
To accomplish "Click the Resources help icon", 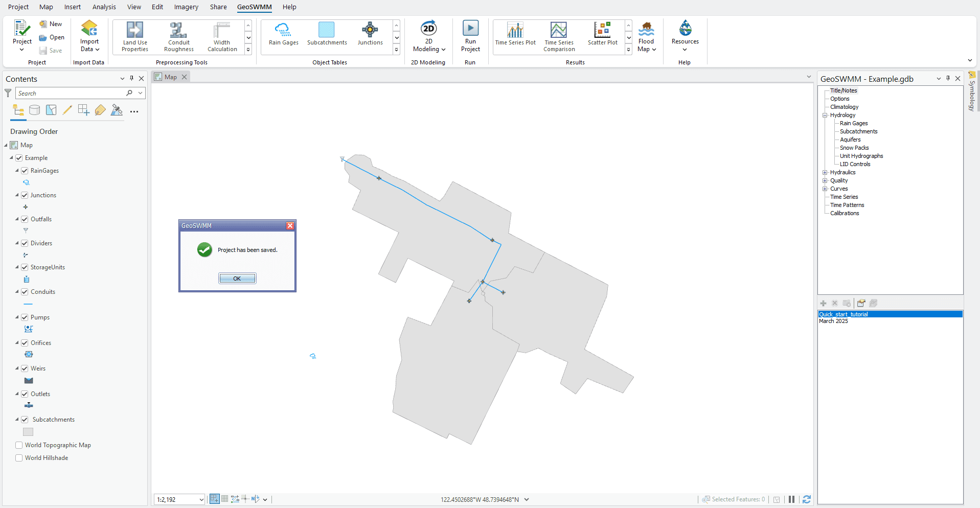I will (685, 36).
